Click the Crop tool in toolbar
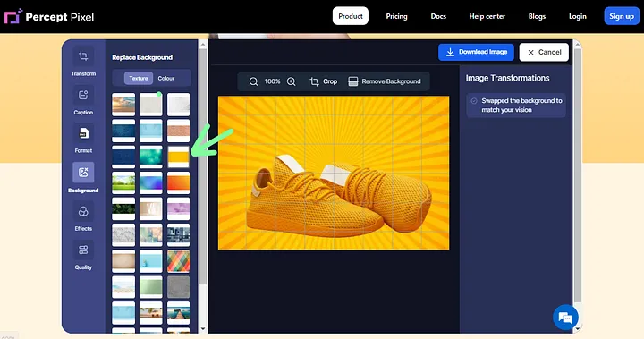This screenshot has width=644, height=339. pyautogui.click(x=323, y=81)
